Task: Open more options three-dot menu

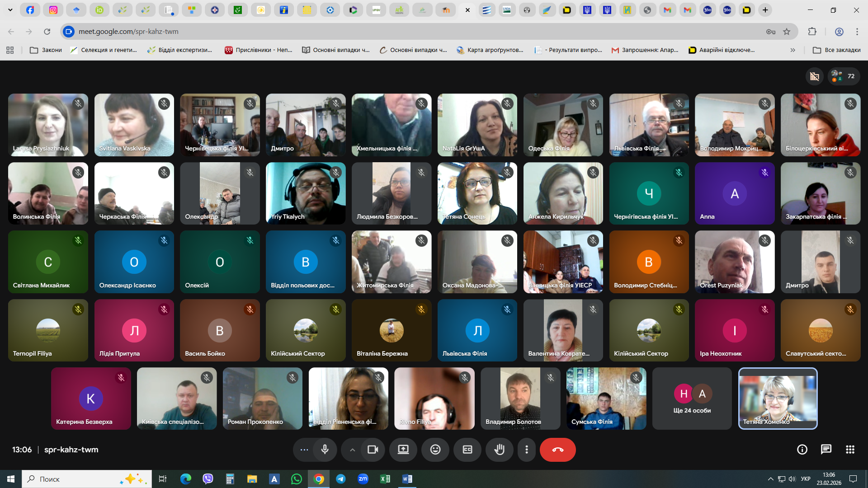Action: pos(526,450)
